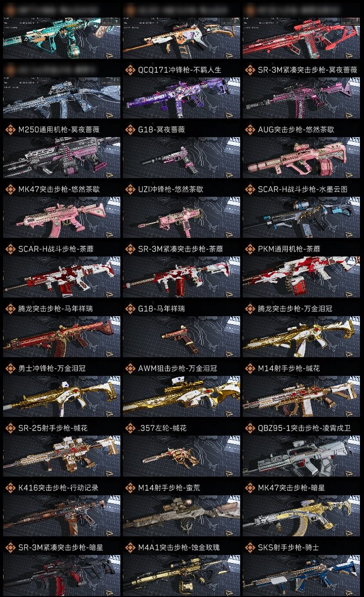Click the diamond icon beside K416突击步枪-行动记录
This screenshot has width=364, height=597.
coord(10,488)
